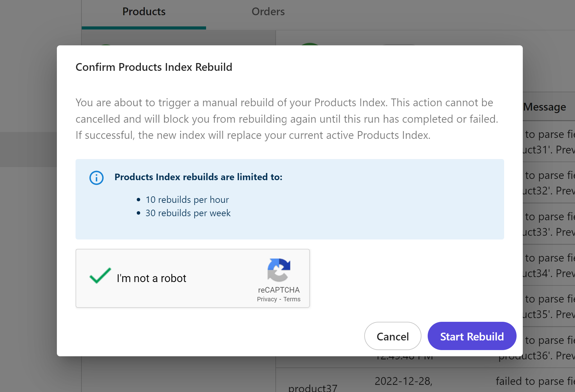The height and width of the screenshot is (392, 575).
Task: Click the 2022-12-28 date cell
Action: [x=403, y=381]
